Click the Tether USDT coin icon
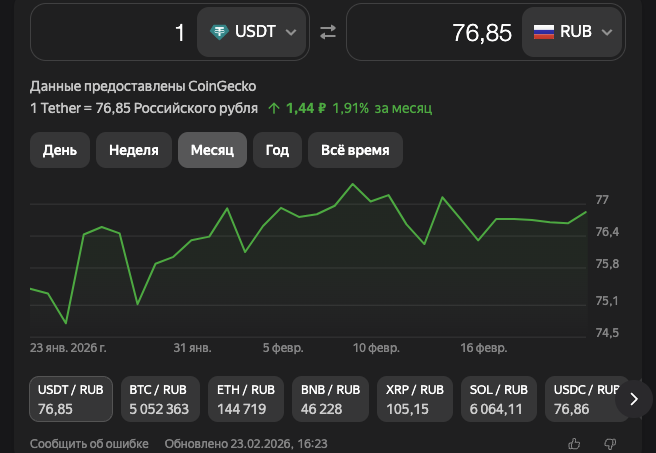Screen dimensions: 656x453 point(219,32)
